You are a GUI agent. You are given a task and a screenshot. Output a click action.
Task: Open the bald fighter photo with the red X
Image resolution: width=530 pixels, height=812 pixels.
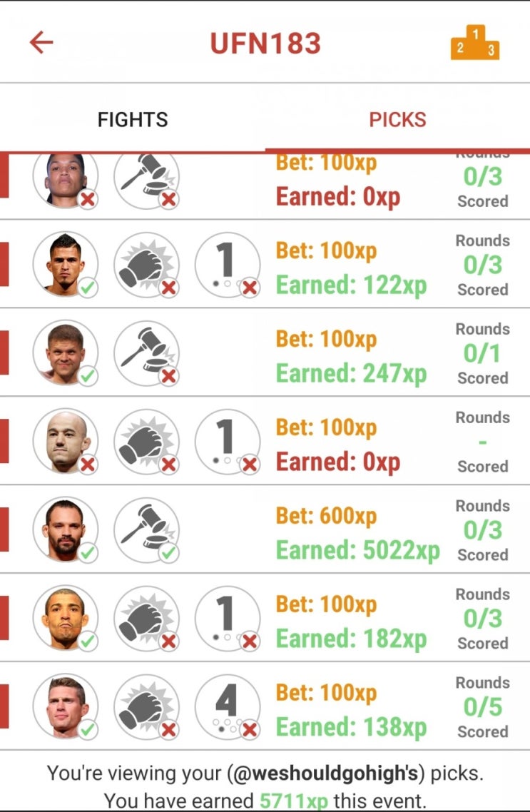[x=65, y=442]
